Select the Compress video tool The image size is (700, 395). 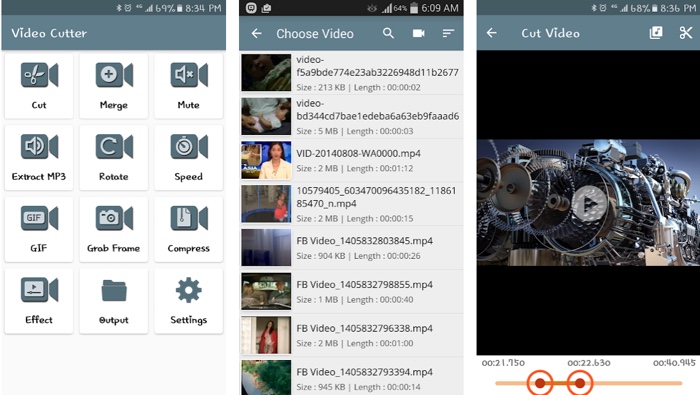tap(188, 229)
